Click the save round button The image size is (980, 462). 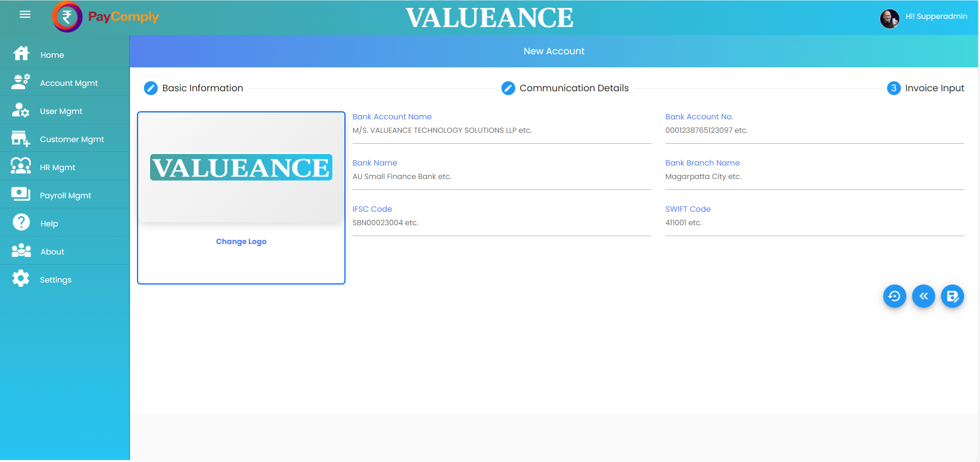(x=952, y=296)
